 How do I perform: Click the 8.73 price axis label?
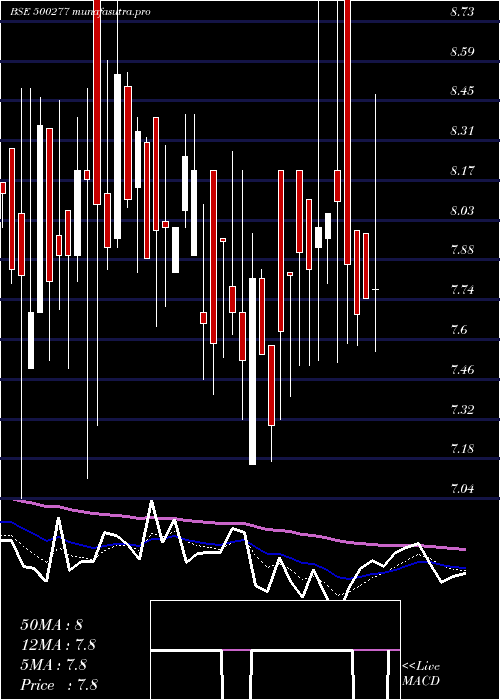point(462,12)
